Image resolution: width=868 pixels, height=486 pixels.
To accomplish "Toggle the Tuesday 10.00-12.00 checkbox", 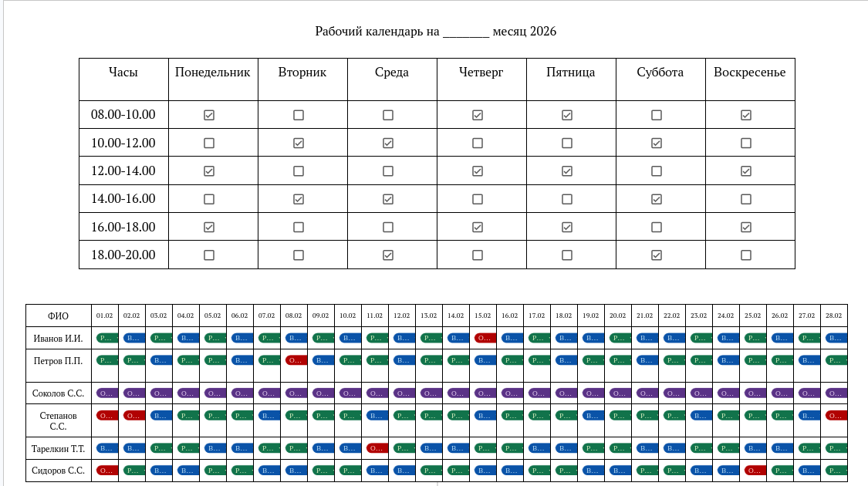I will pyautogui.click(x=299, y=143).
